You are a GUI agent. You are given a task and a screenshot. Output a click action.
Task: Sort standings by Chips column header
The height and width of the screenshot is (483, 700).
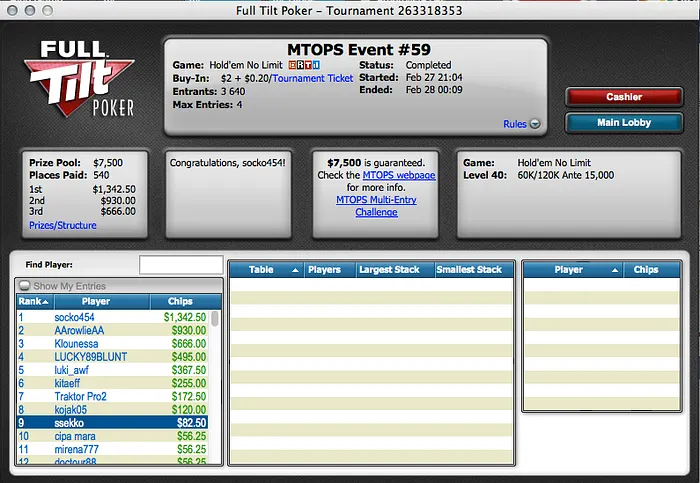[x=186, y=301]
